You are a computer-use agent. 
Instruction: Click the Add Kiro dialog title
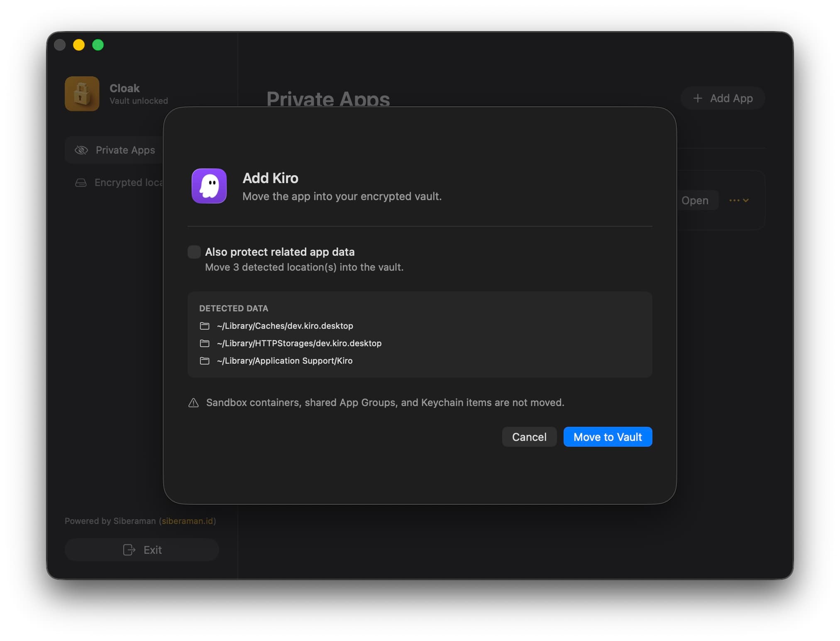click(270, 178)
